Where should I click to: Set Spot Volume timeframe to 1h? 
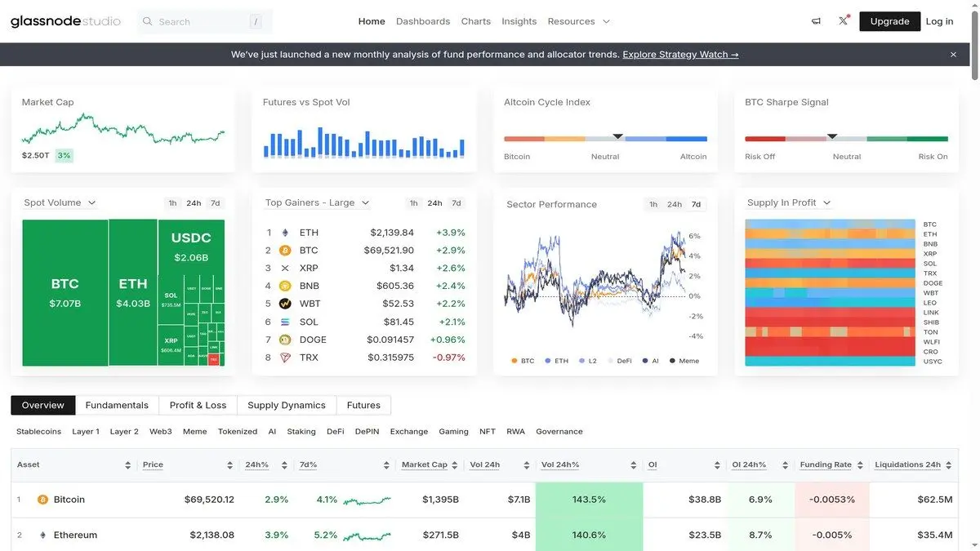(x=172, y=203)
